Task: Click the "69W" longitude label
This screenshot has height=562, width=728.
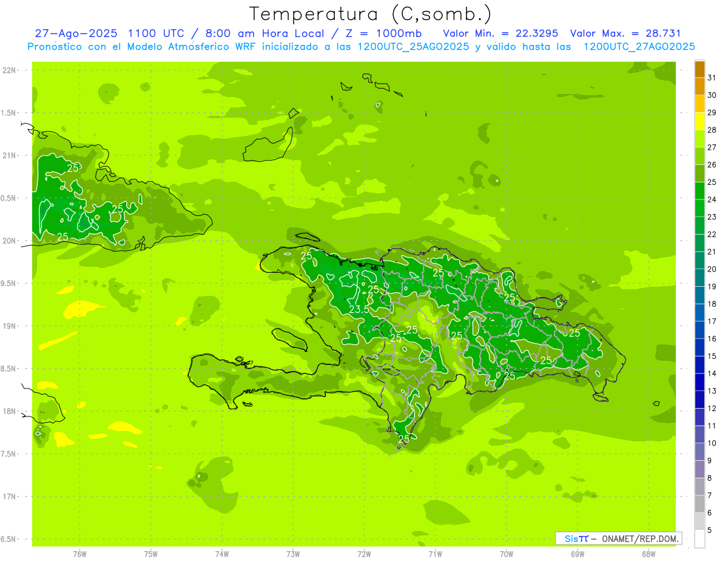Action: point(578,554)
